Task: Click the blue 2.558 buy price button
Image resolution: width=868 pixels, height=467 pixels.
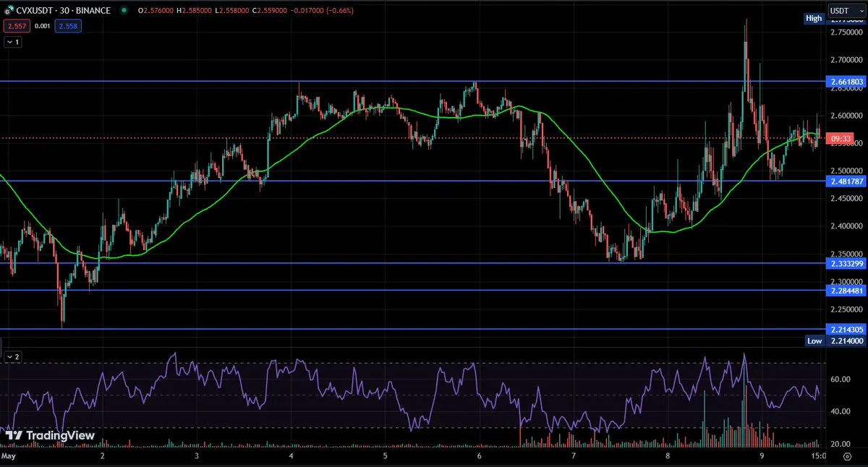Action: point(67,25)
